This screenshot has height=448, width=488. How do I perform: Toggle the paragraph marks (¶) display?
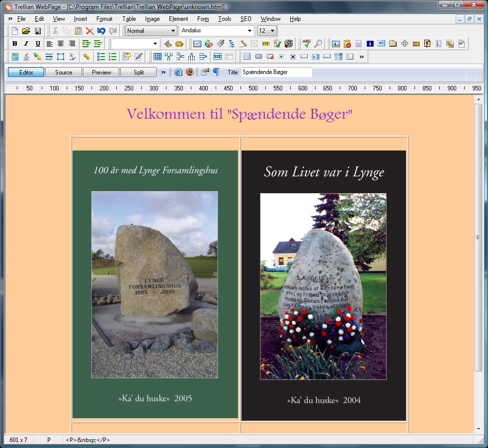tap(216, 72)
